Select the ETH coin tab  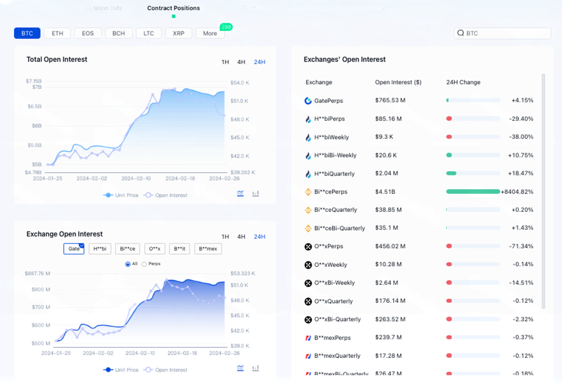57,34
